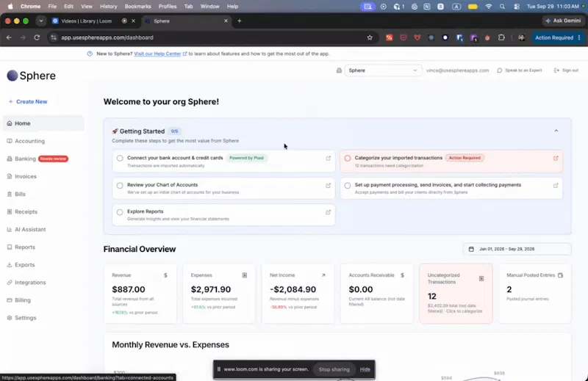Screen dimensions: 588x381
Task: Open external link for Connect bank account
Action: 328,158
